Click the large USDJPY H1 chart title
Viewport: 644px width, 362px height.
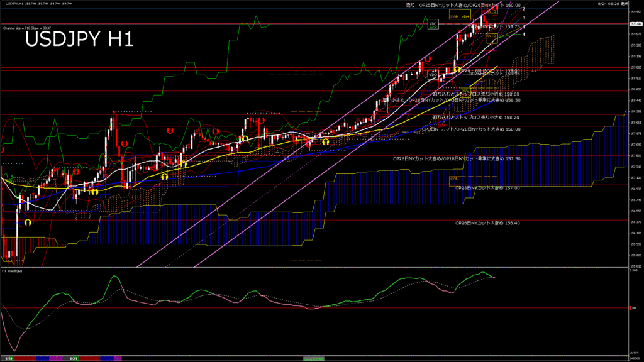coord(79,40)
